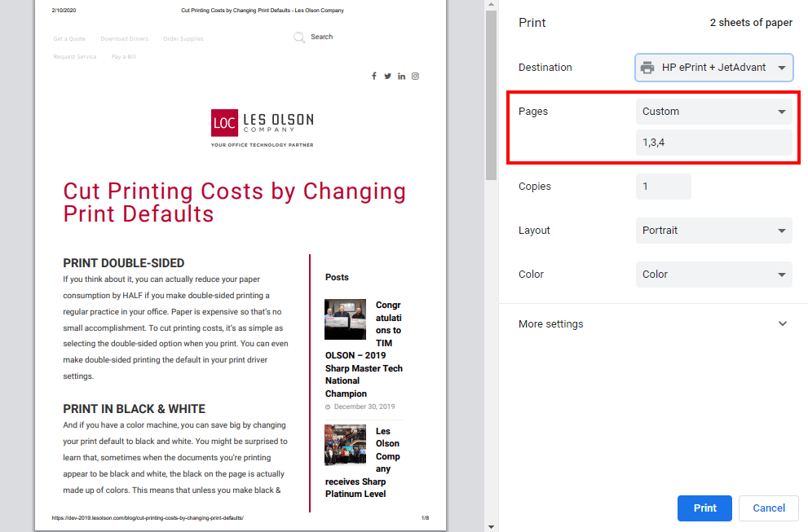The height and width of the screenshot is (532, 808).
Task: Open the Layout Portrait dropdown
Action: (x=713, y=231)
